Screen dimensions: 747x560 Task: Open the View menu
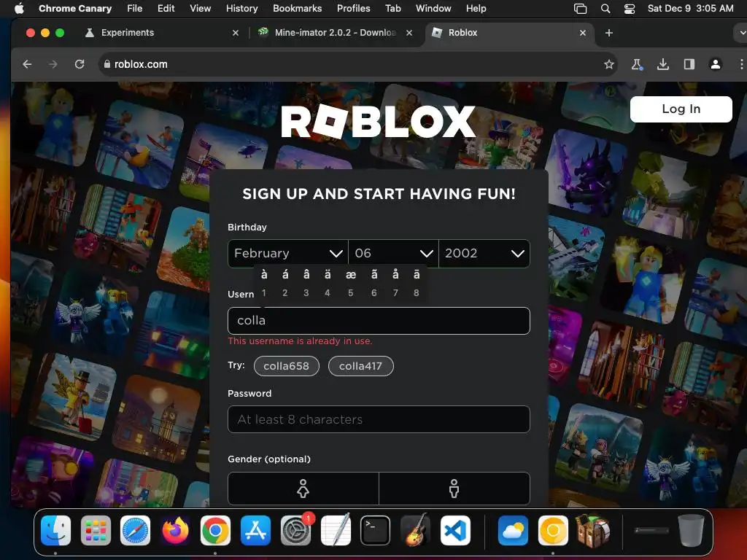click(x=200, y=8)
